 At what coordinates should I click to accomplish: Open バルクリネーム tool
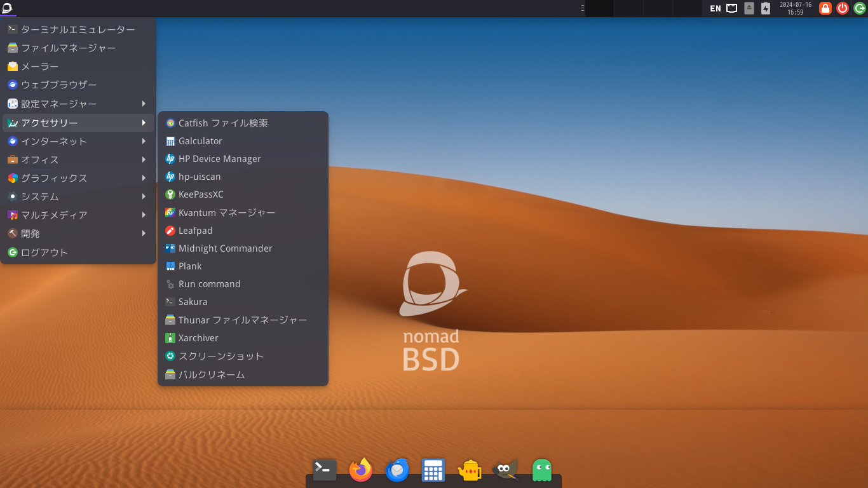tap(243, 375)
